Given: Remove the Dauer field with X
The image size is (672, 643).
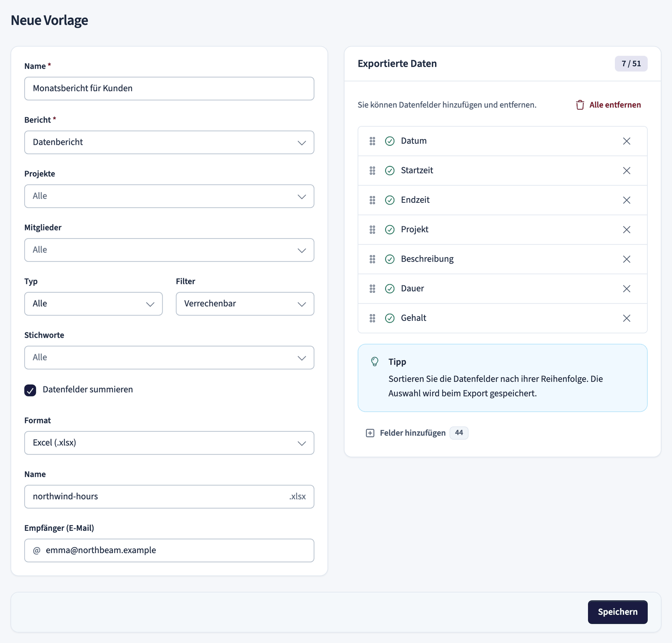Looking at the screenshot, I should tap(626, 289).
